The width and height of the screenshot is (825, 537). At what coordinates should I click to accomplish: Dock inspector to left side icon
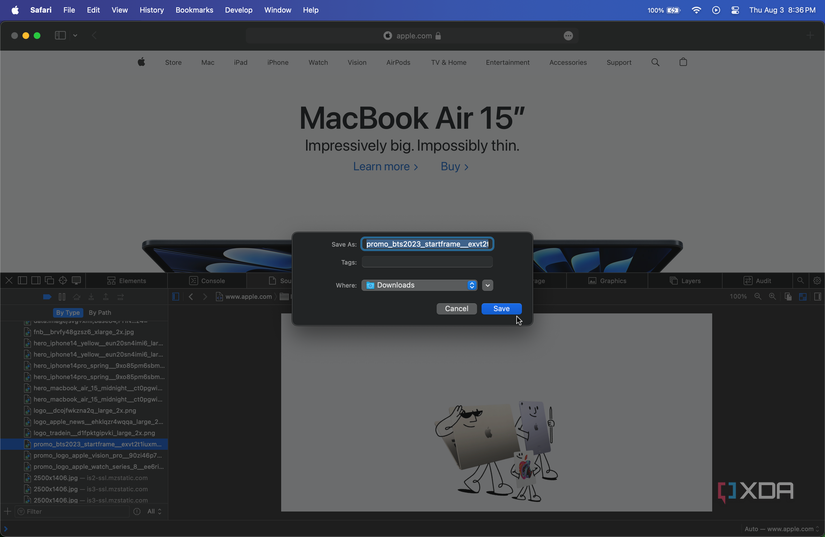click(22, 280)
